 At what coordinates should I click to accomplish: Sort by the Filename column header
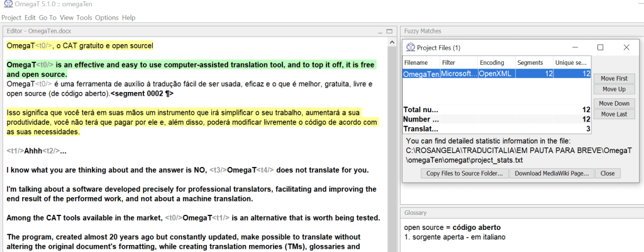(x=421, y=62)
